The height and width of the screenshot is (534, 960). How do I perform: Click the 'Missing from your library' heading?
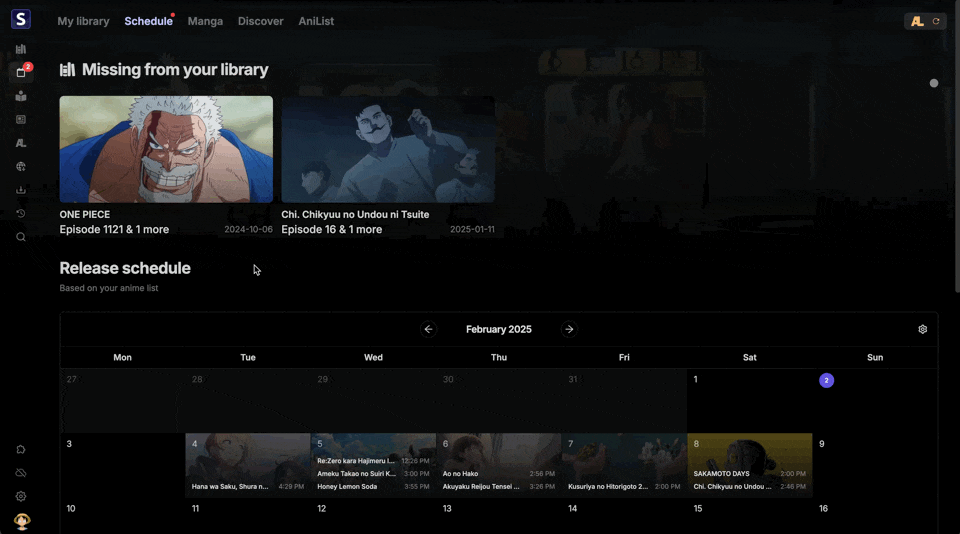tap(175, 70)
